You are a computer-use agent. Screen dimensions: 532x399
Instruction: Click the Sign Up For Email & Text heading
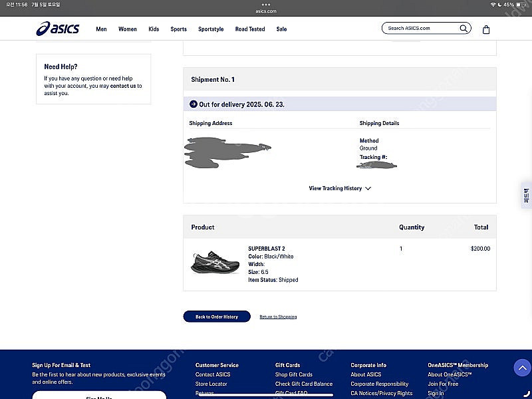(x=61, y=365)
